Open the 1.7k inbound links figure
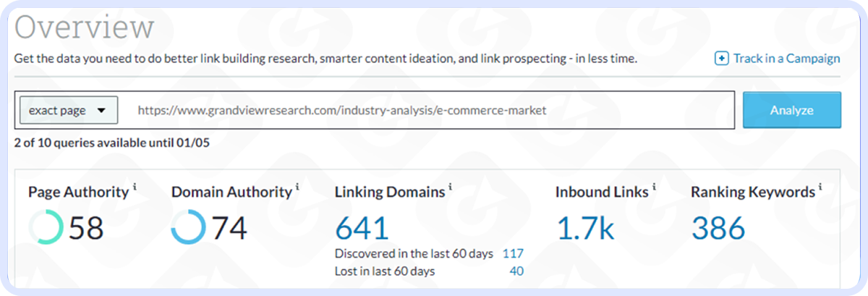This screenshot has width=868, height=296. tap(585, 228)
